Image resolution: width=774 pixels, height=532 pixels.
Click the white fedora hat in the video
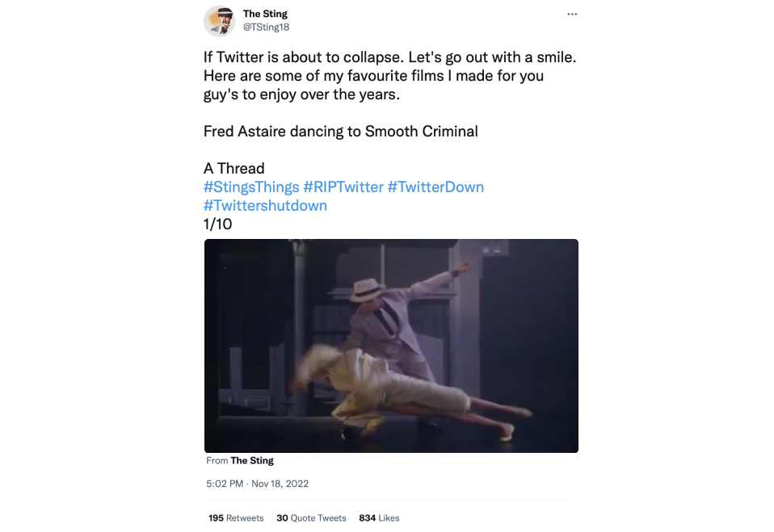point(368,289)
